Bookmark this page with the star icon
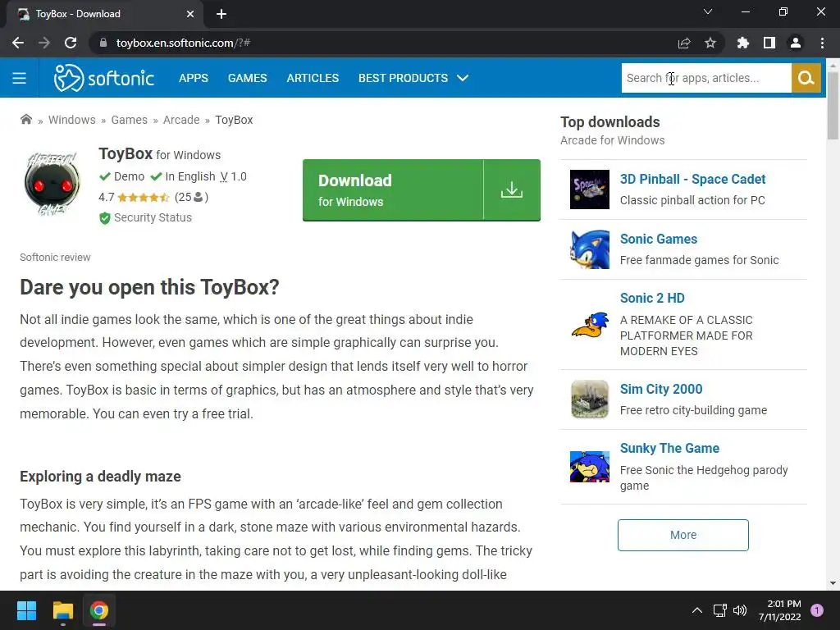 (x=710, y=43)
